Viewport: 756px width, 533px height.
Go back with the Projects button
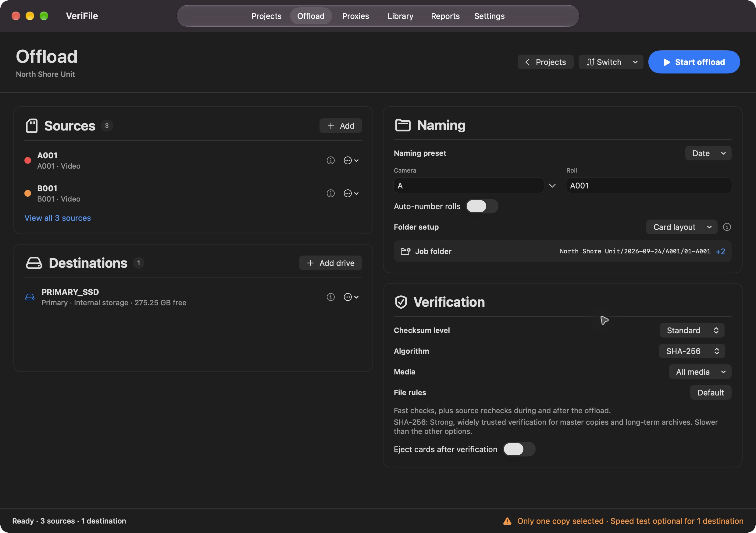[545, 62]
